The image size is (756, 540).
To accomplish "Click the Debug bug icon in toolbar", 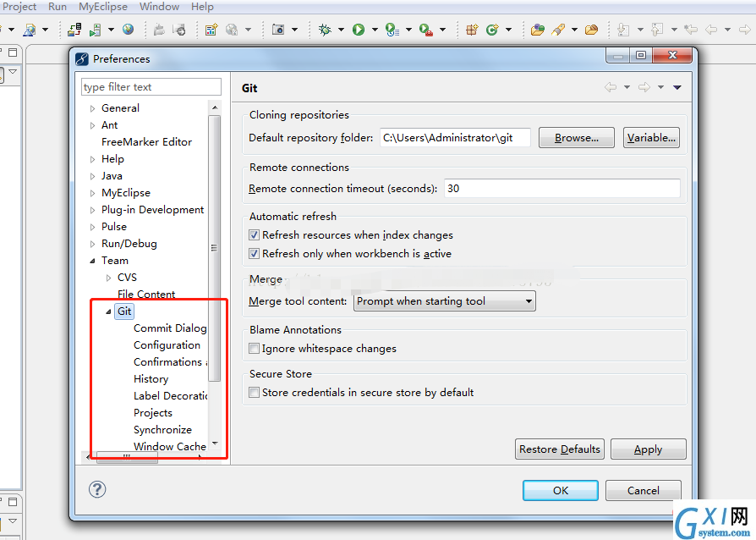I will pos(325,30).
